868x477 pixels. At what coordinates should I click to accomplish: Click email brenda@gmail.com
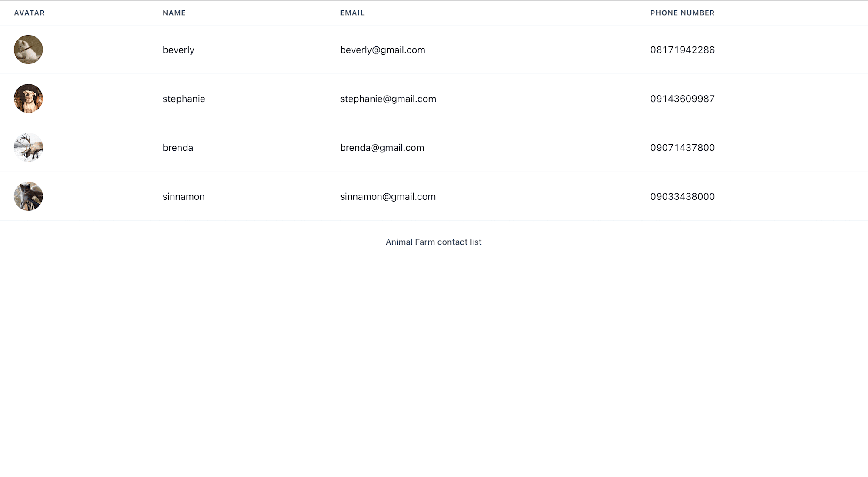click(x=382, y=148)
